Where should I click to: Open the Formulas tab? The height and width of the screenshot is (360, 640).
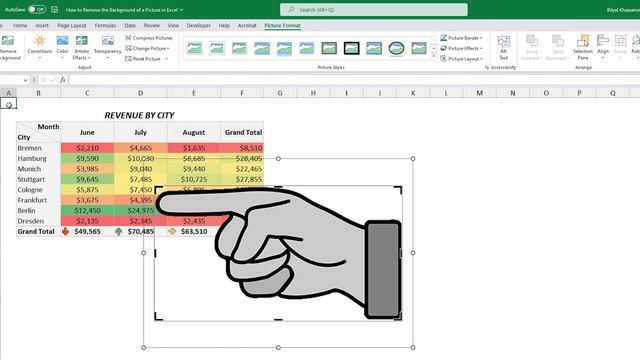(x=105, y=25)
